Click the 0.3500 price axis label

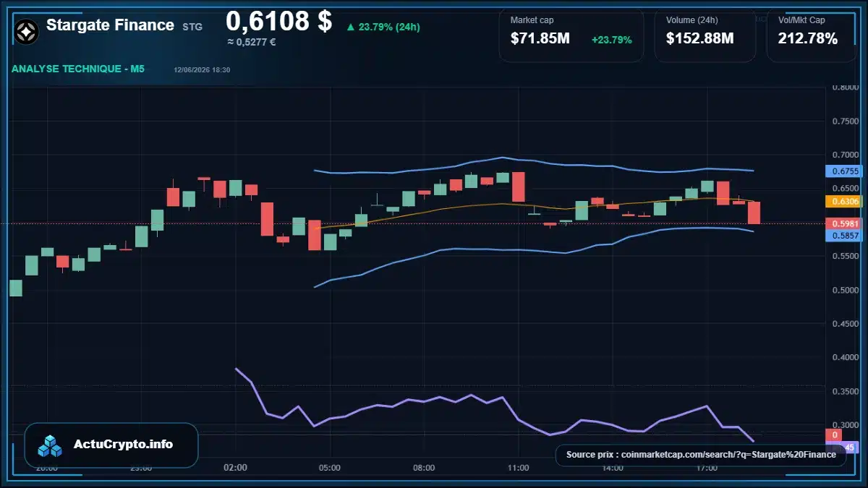point(846,391)
